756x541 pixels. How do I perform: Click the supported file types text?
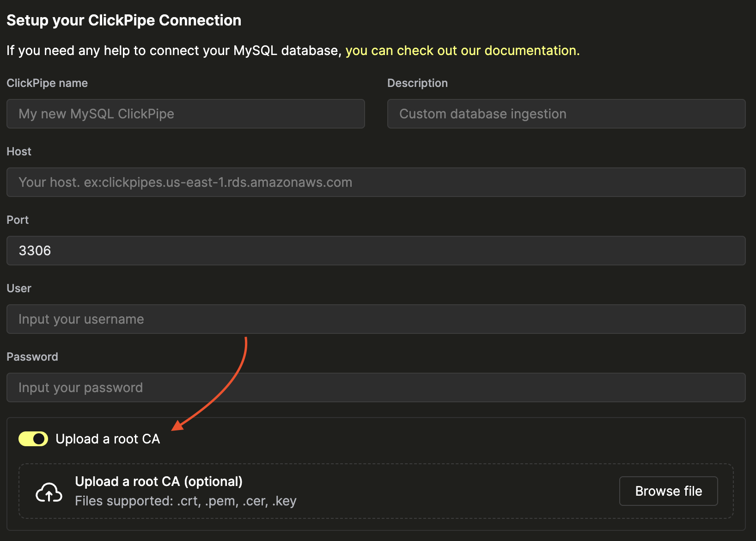click(185, 501)
